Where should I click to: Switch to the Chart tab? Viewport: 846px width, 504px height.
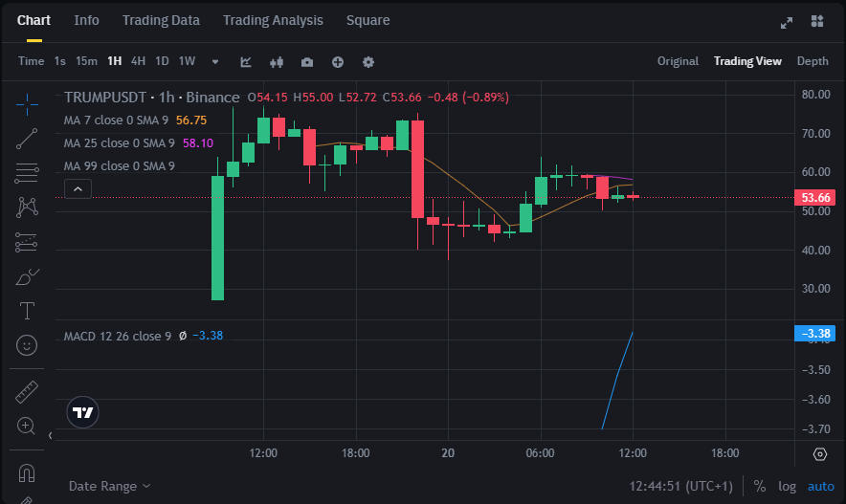coord(33,20)
